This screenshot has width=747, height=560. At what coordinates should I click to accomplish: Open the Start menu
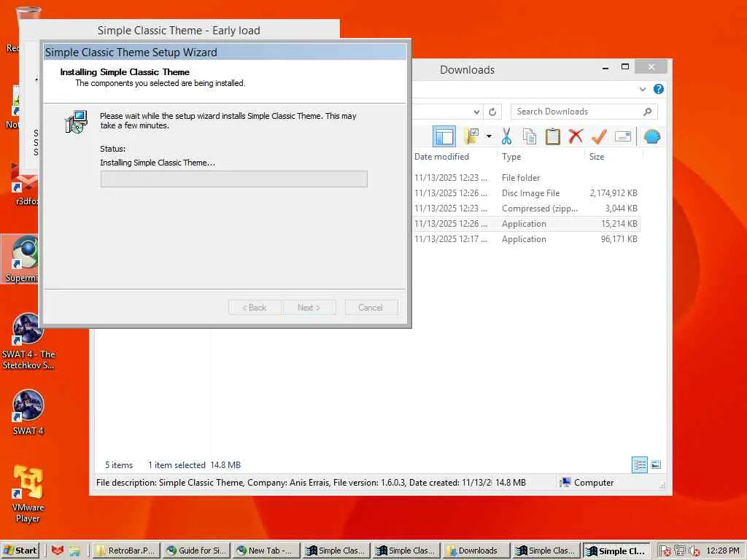(x=21, y=551)
